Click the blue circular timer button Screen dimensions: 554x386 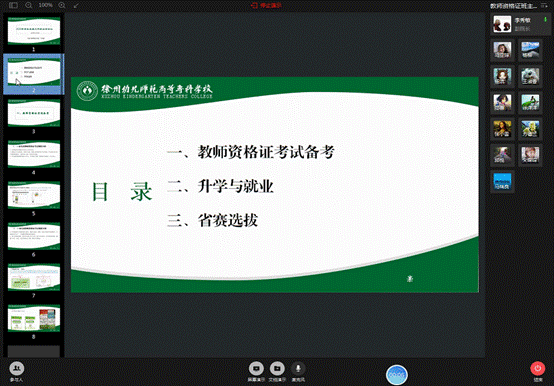pos(396,375)
